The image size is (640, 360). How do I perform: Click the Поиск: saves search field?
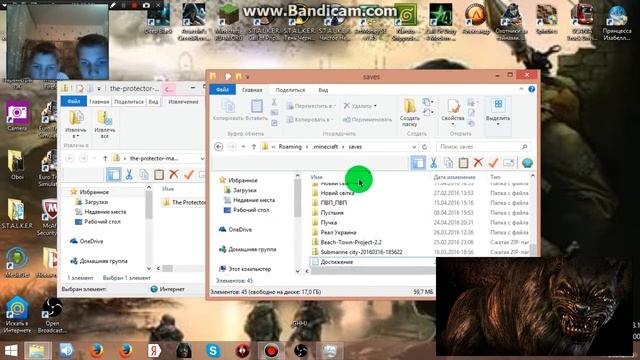(x=484, y=147)
